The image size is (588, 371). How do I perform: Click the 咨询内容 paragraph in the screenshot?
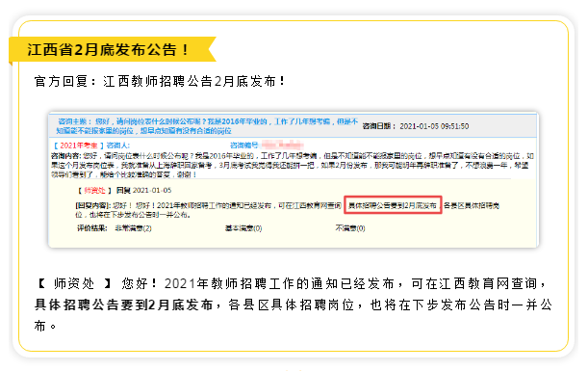pos(293,165)
